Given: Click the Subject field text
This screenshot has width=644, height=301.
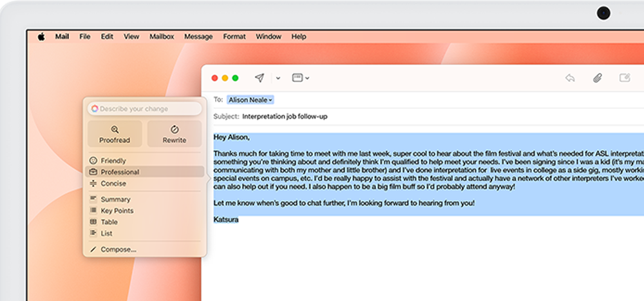Looking at the screenshot, I should tap(285, 117).
